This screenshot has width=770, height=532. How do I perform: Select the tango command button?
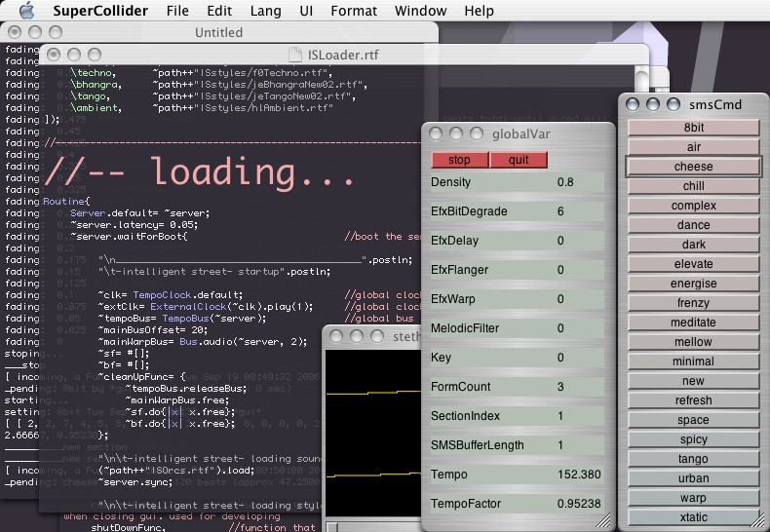coord(693,459)
